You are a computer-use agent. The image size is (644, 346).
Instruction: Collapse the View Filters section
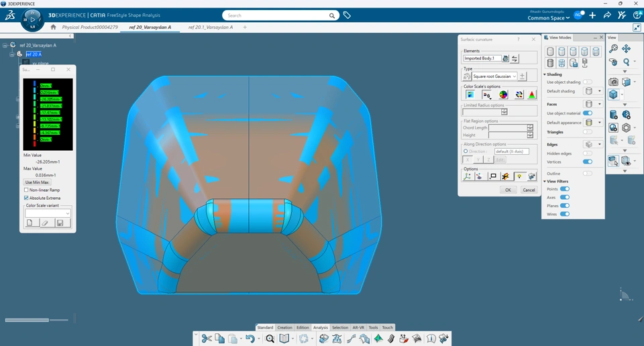tap(545, 182)
